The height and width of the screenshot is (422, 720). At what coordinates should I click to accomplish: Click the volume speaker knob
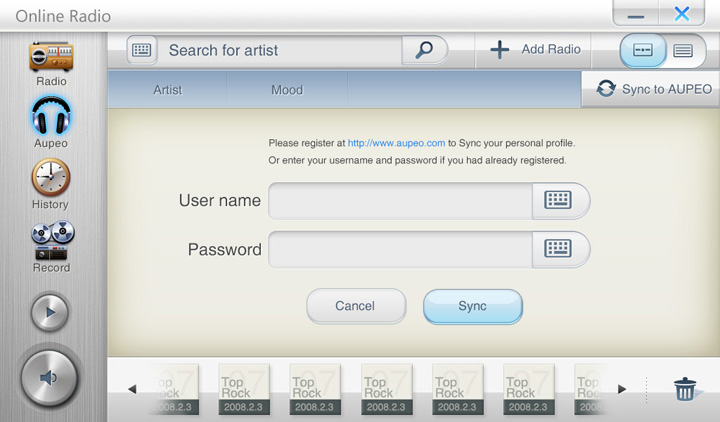click(x=50, y=377)
